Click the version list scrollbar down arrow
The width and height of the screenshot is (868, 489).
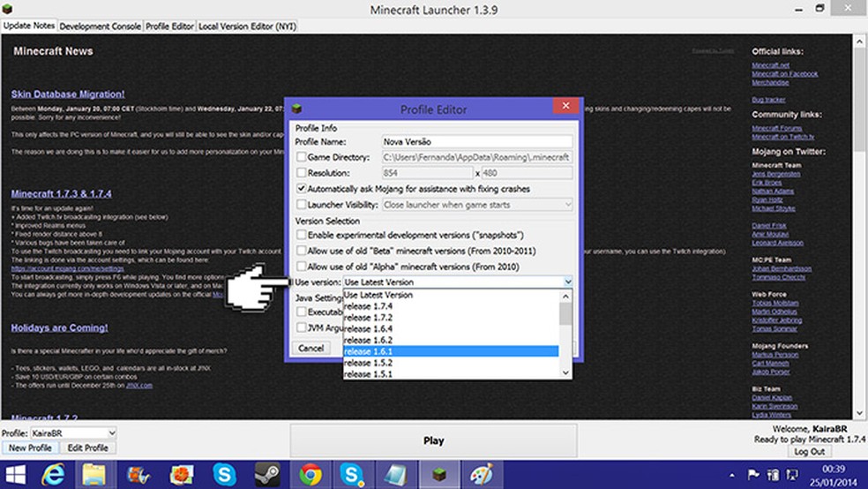click(565, 373)
